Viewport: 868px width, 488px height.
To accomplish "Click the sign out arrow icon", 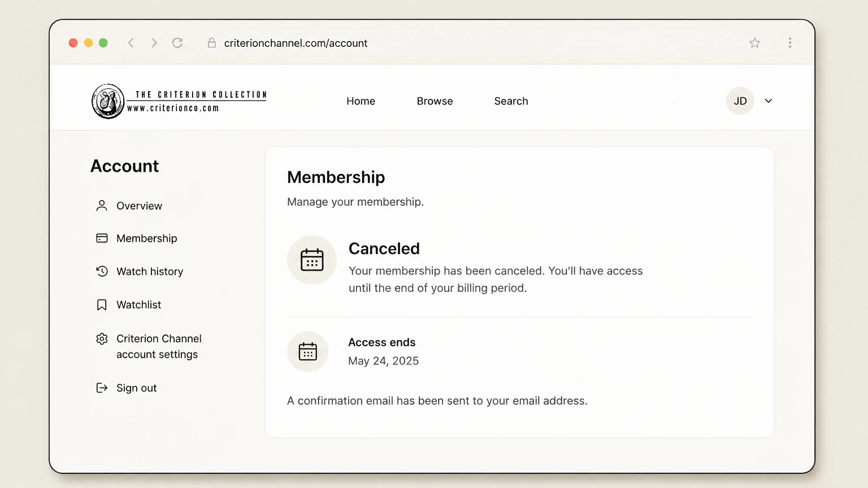I will [x=102, y=387].
